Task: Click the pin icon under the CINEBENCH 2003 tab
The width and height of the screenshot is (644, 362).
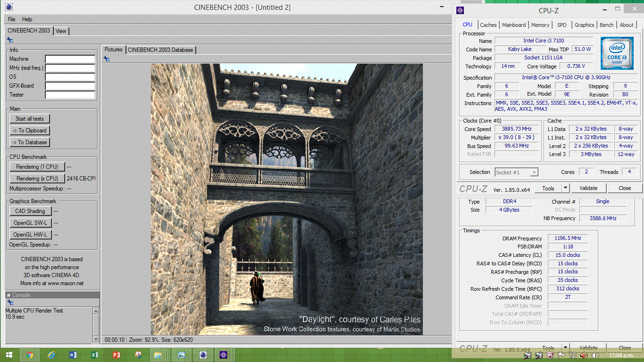Action: coord(10,40)
